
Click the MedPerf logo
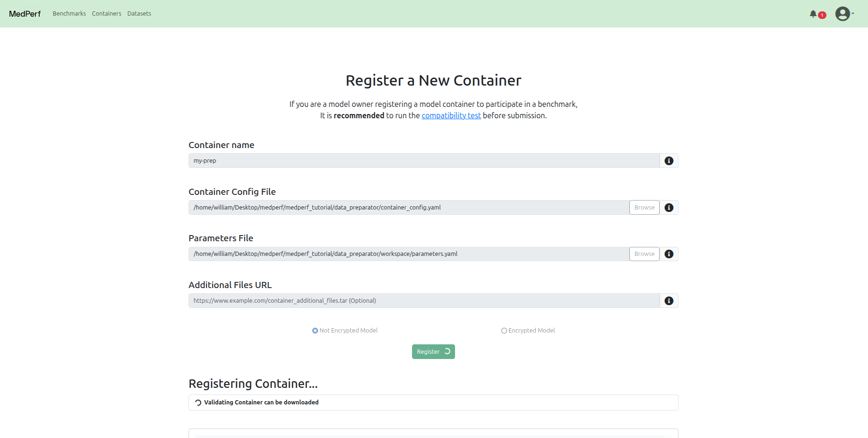(x=24, y=14)
